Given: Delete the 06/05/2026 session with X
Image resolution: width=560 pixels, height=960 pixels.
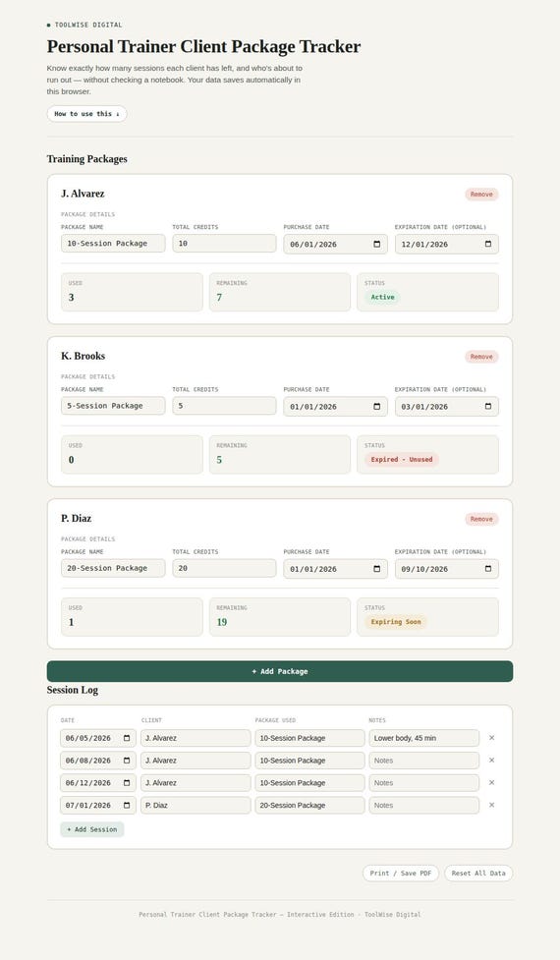Looking at the screenshot, I should [491, 738].
